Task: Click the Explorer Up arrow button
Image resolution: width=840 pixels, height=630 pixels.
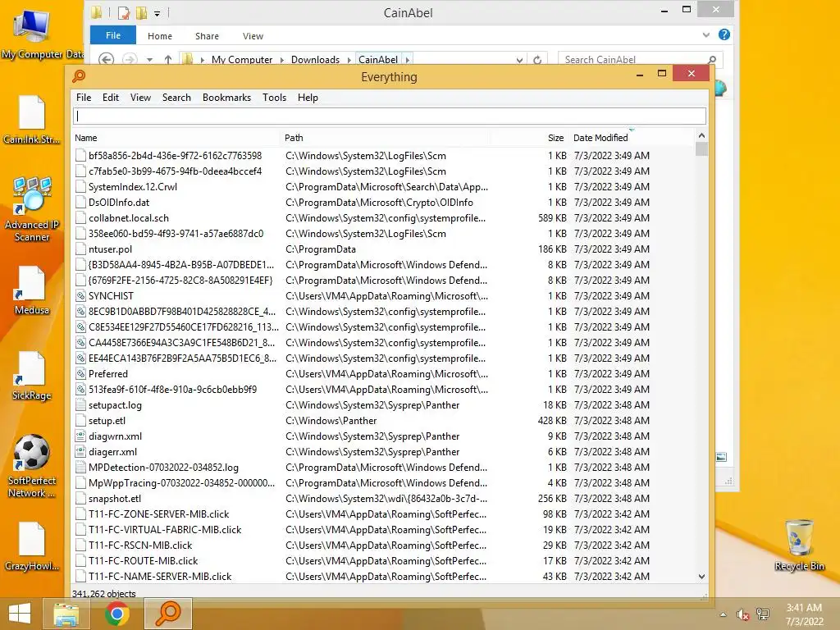Action: click(168, 59)
